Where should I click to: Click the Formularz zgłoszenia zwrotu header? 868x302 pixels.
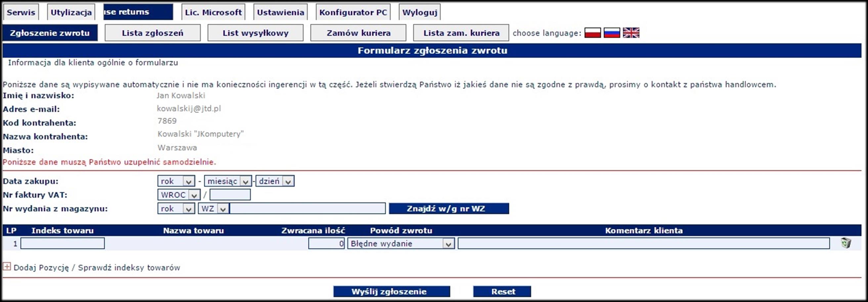[x=432, y=51]
